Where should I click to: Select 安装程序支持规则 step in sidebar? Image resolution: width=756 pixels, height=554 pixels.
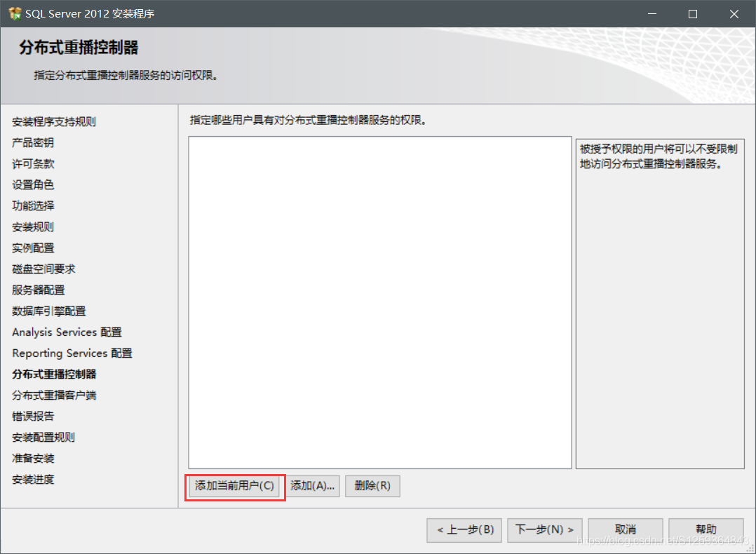[x=54, y=121]
